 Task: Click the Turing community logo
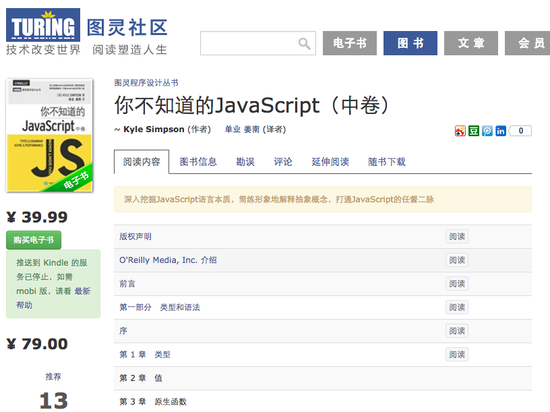86,32
